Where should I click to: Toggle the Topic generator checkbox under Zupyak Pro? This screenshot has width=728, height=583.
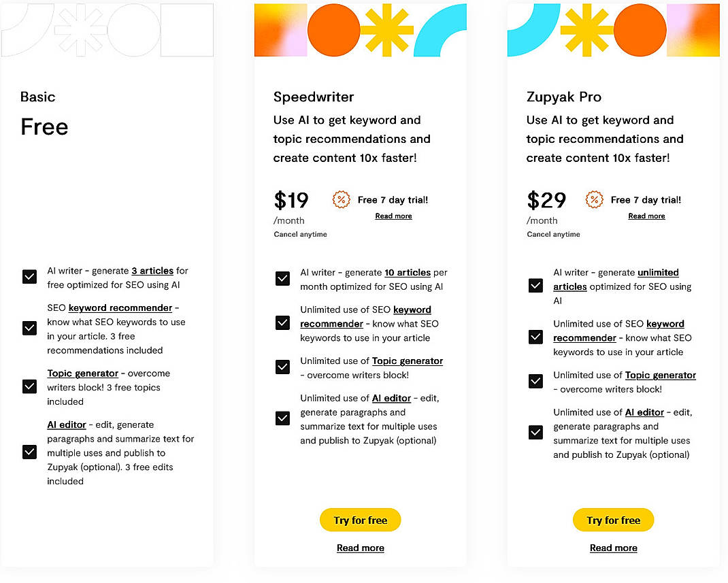click(535, 382)
